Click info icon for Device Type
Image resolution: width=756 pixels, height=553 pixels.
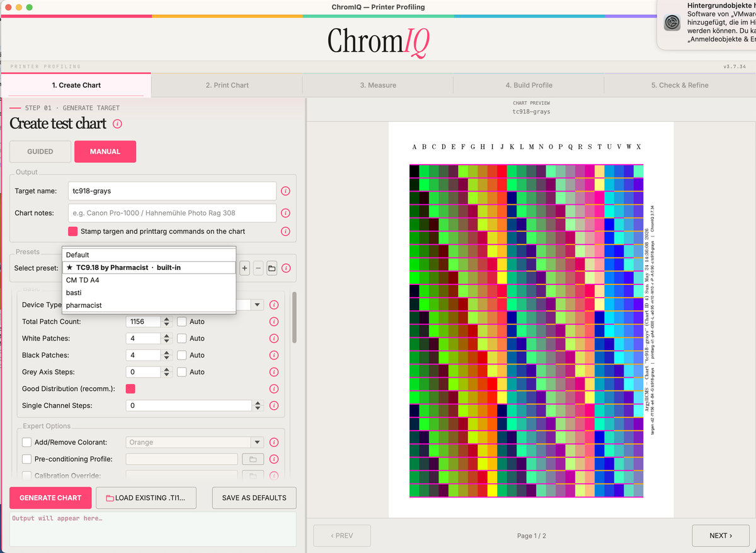coord(274,305)
